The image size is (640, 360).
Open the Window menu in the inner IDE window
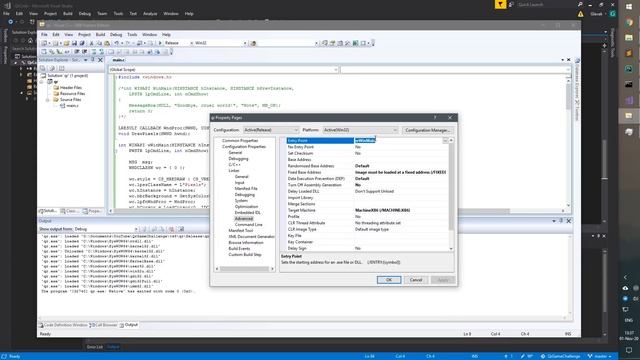coord(149,35)
